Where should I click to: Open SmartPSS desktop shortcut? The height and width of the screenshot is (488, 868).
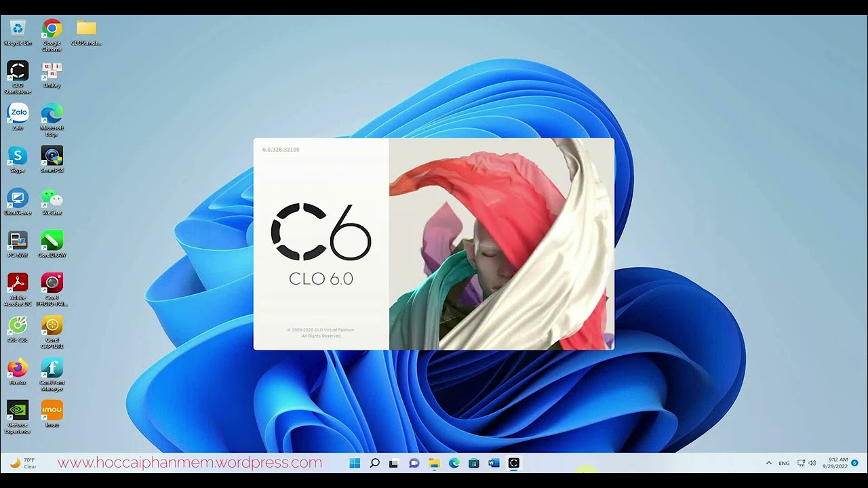pos(52,159)
